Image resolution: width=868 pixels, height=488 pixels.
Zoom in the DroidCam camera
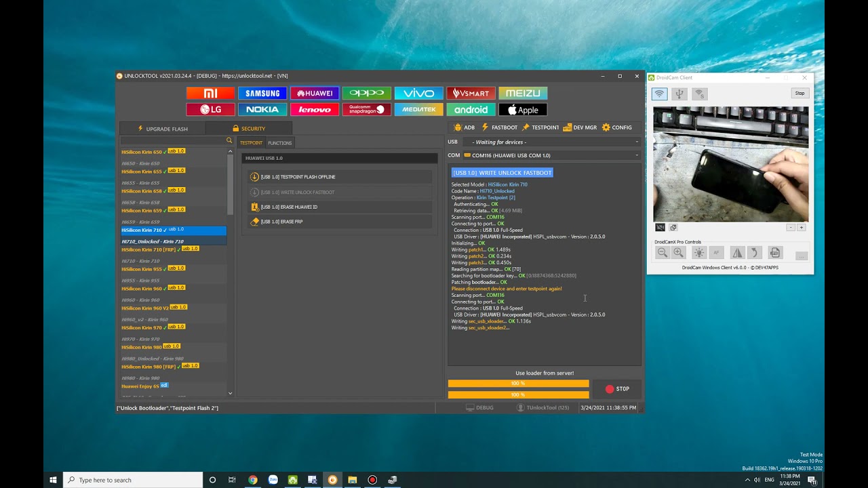[x=679, y=253]
